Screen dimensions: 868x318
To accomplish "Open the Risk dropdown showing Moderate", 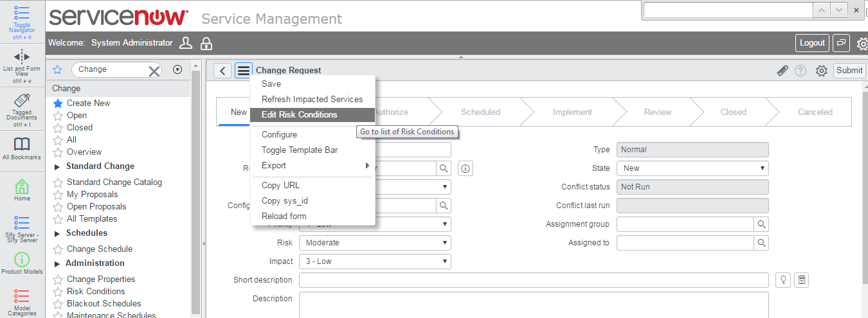I will click(x=375, y=243).
